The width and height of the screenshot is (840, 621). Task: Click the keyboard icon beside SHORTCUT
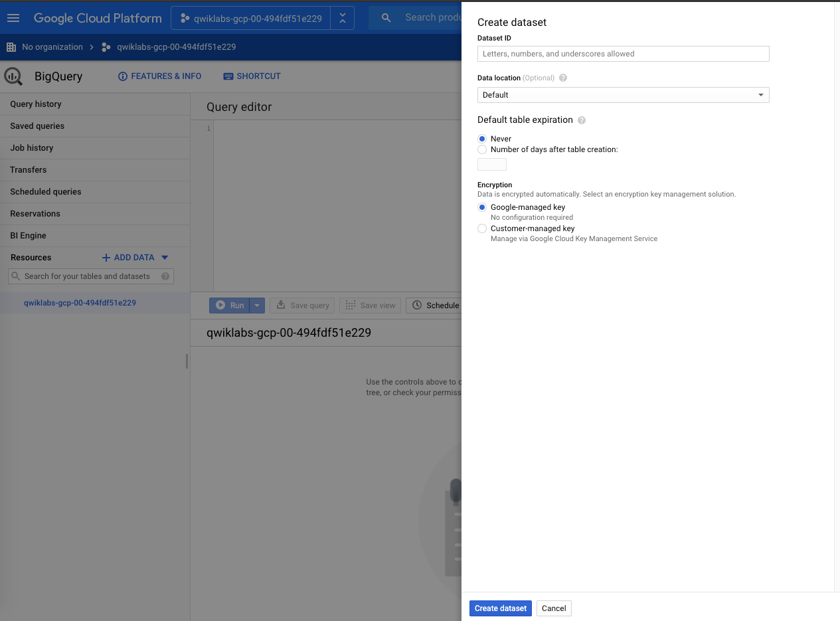(228, 76)
